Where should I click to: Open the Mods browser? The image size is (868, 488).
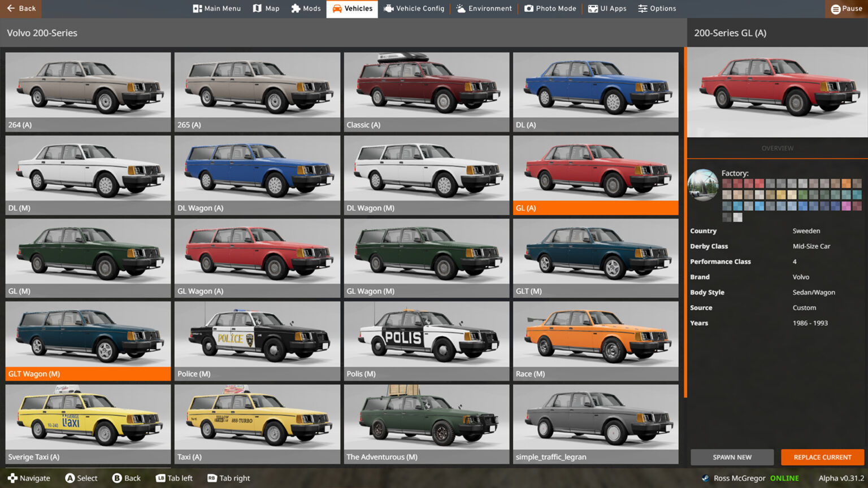(x=306, y=8)
